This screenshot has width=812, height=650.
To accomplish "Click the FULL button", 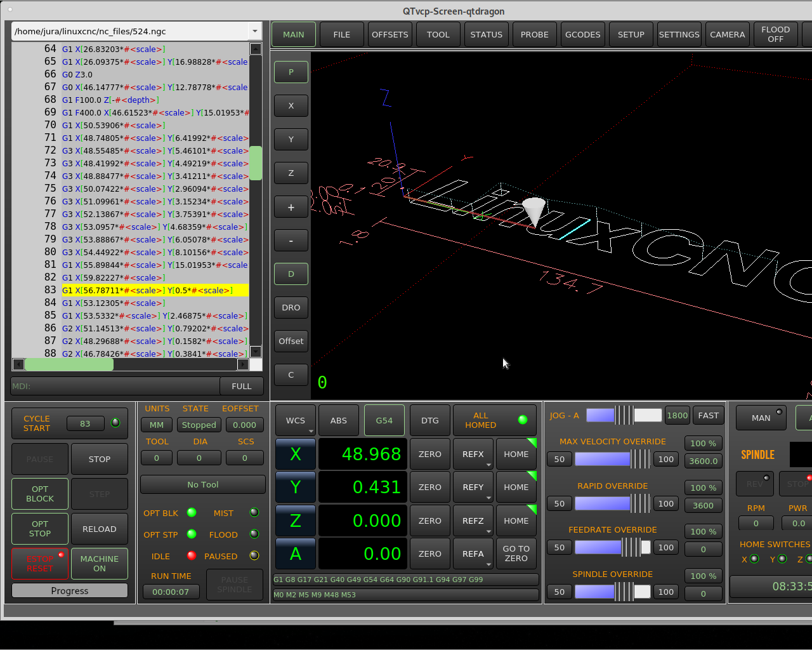I will click(242, 386).
